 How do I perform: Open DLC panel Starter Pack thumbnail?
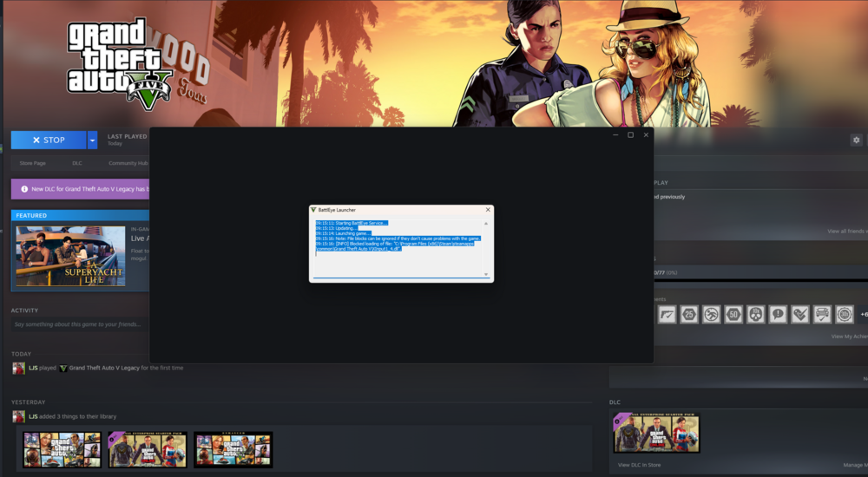(656, 432)
